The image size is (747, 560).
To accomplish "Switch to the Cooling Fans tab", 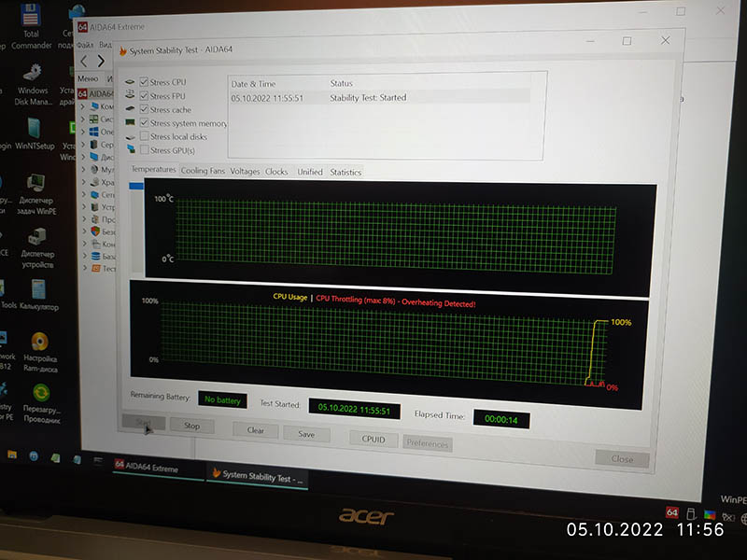I will (x=203, y=172).
